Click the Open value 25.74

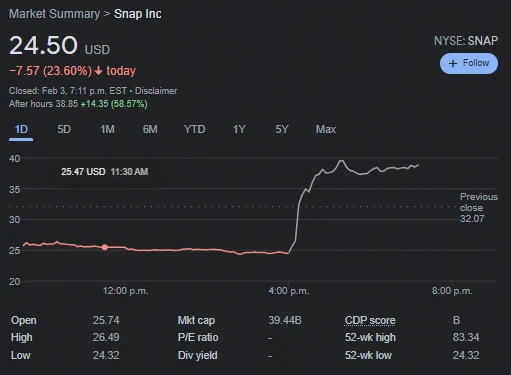coord(106,320)
